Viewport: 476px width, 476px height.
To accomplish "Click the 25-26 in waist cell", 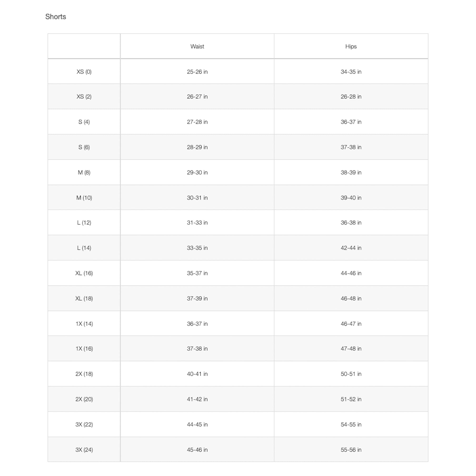I will click(197, 72).
